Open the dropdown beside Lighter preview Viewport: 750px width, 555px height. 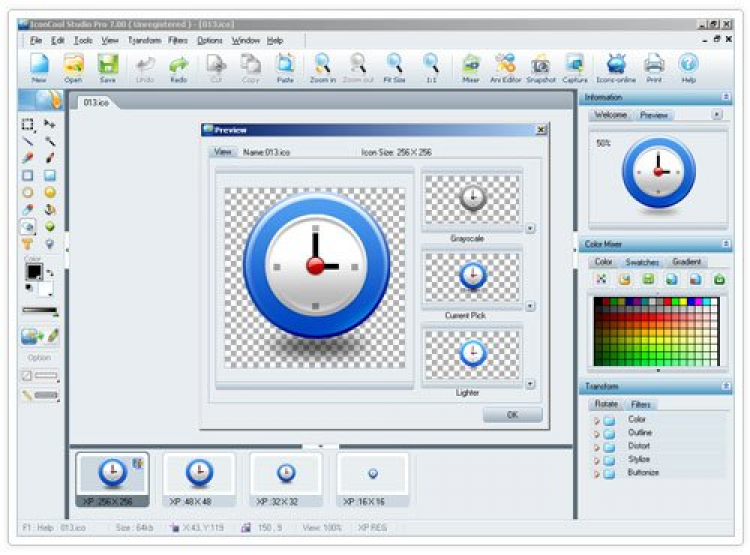(x=530, y=384)
